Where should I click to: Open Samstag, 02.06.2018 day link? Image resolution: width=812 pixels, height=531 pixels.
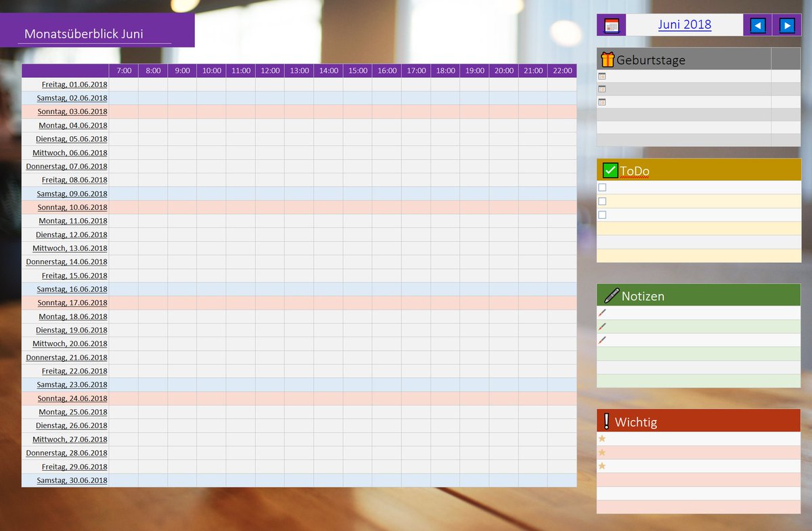(72, 98)
